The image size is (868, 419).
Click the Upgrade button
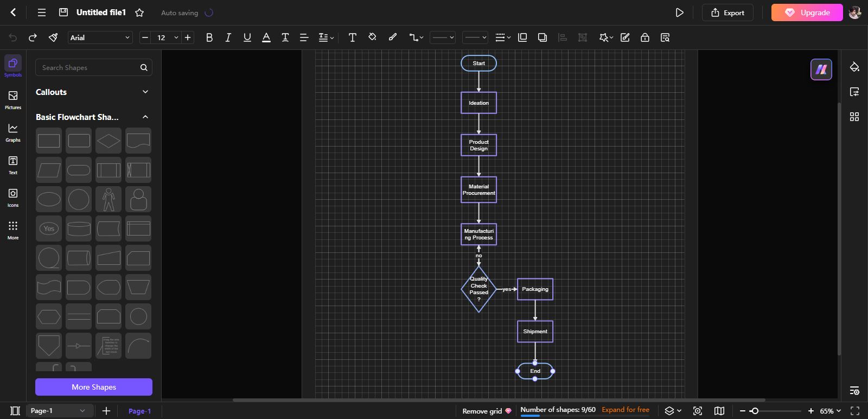tap(807, 12)
